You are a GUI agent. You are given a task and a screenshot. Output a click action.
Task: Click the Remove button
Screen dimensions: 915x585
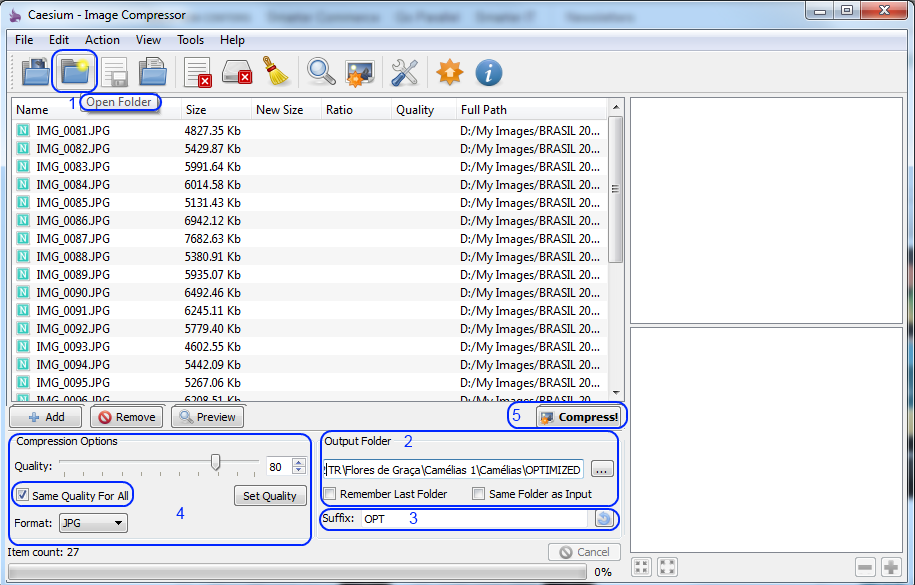click(x=127, y=417)
